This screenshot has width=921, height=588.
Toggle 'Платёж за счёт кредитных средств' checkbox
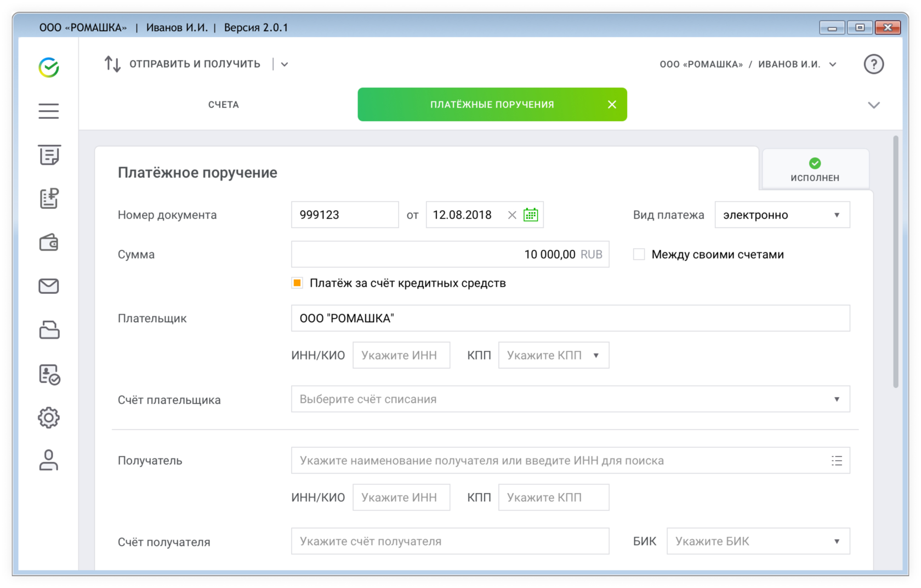pos(297,283)
